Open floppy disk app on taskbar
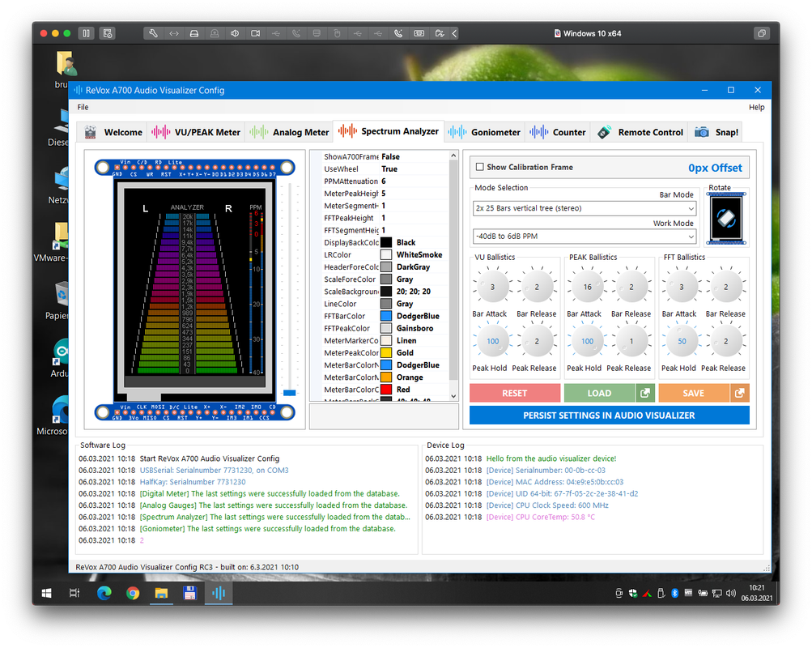Image resolution: width=812 pixels, height=648 pixels. [190, 593]
